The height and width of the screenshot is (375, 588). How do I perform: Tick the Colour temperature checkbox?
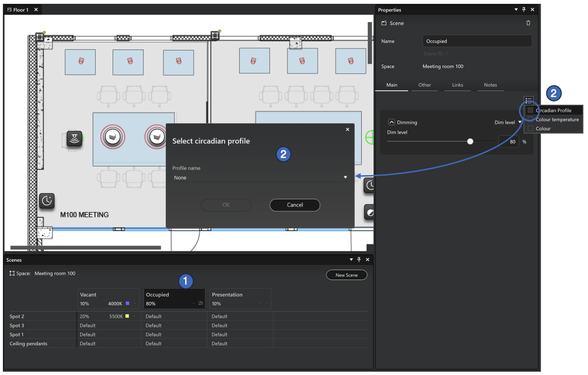coord(530,119)
